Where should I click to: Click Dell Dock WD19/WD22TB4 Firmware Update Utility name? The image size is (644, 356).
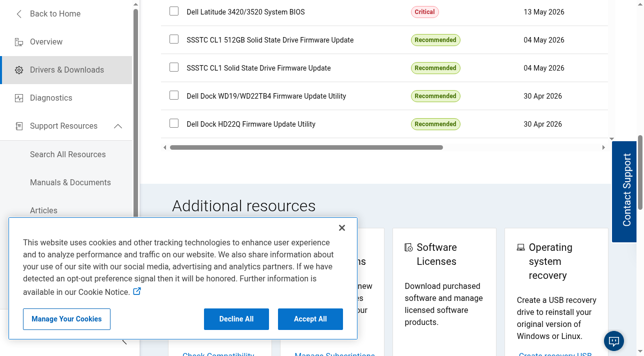pos(266,96)
